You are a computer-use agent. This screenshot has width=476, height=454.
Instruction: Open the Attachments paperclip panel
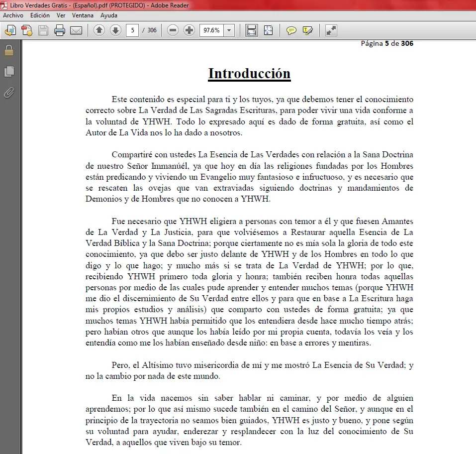9,93
